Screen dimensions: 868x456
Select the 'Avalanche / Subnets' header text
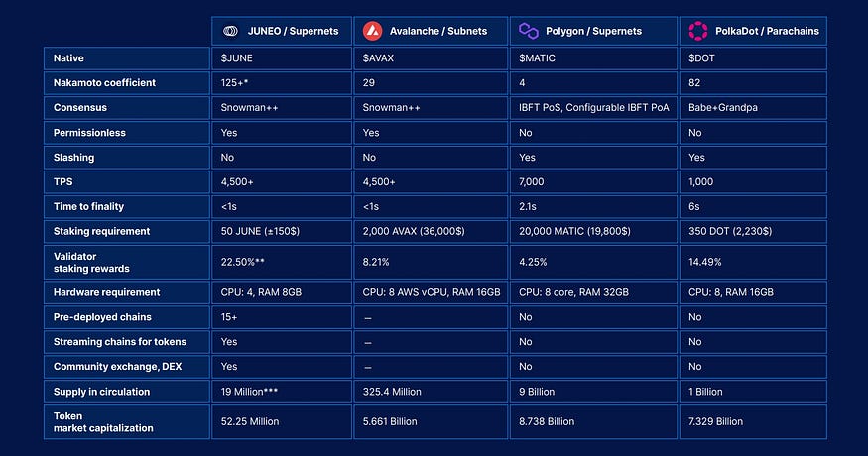click(x=438, y=31)
